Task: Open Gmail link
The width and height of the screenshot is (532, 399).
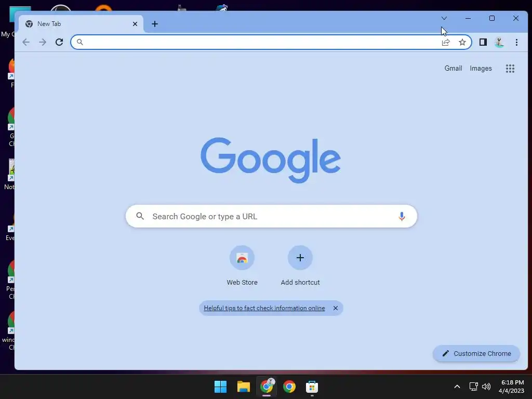Action: click(453, 68)
